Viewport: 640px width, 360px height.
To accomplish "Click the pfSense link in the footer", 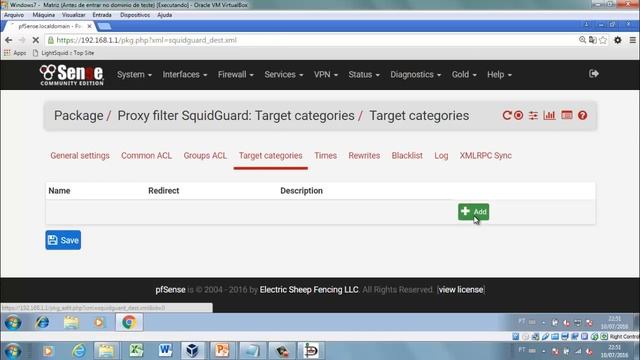I will pyautogui.click(x=170, y=290).
